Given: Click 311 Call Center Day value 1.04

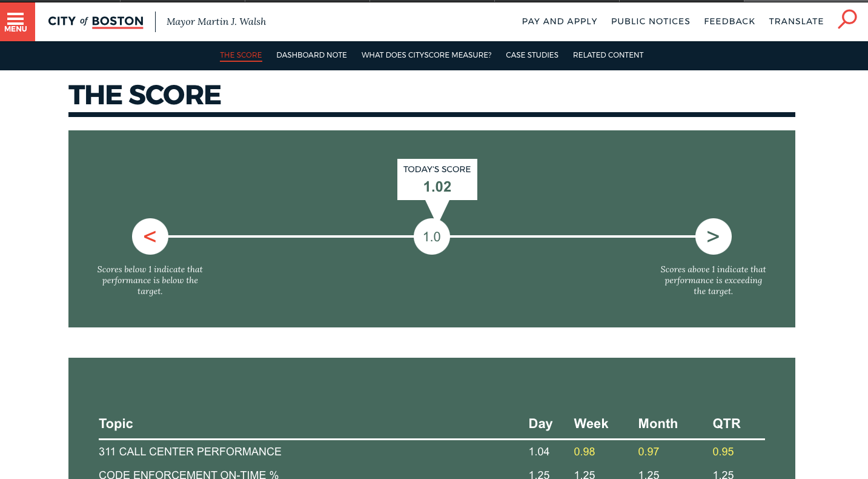Looking at the screenshot, I should pyautogui.click(x=539, y=452).
